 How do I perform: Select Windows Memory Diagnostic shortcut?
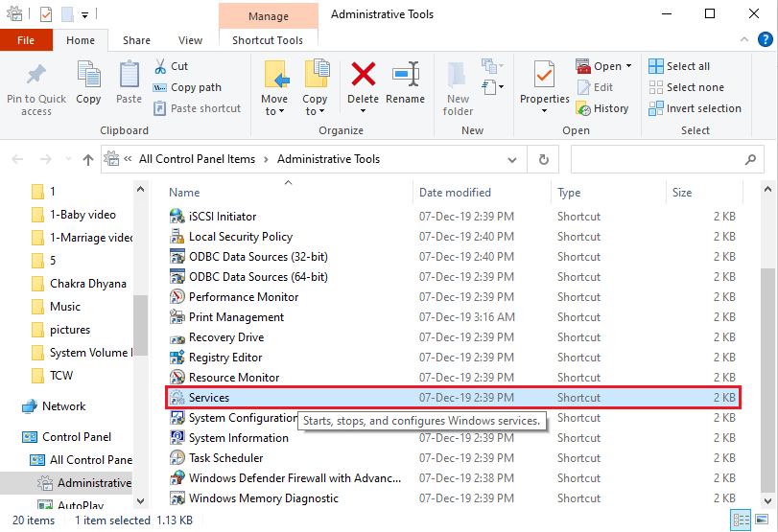[453, 498]
